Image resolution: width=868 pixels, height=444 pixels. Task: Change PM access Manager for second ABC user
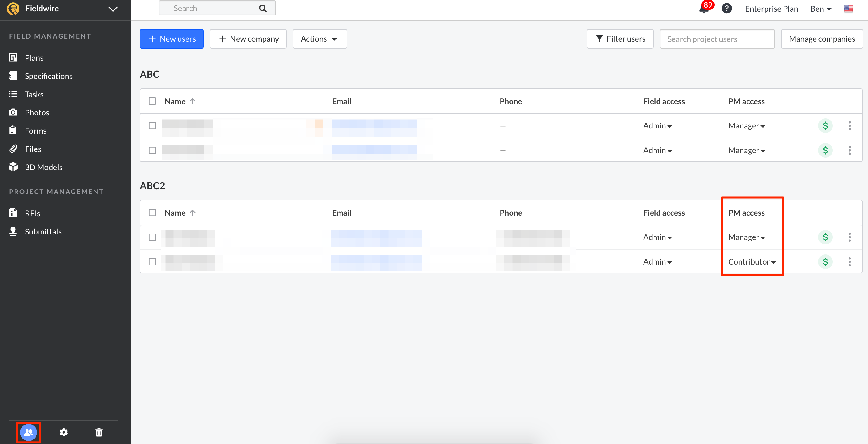pyautogui.click(x=746, y=150)
